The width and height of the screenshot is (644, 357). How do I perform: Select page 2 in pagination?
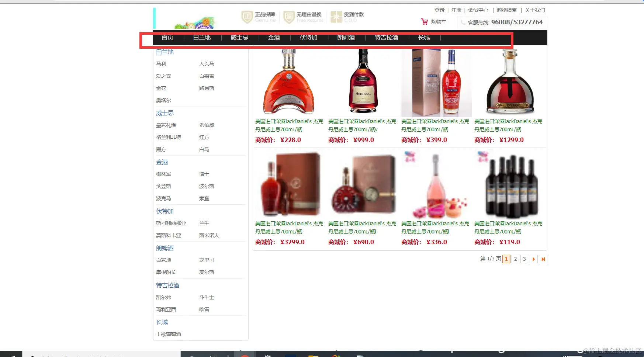tap(516, 259)
